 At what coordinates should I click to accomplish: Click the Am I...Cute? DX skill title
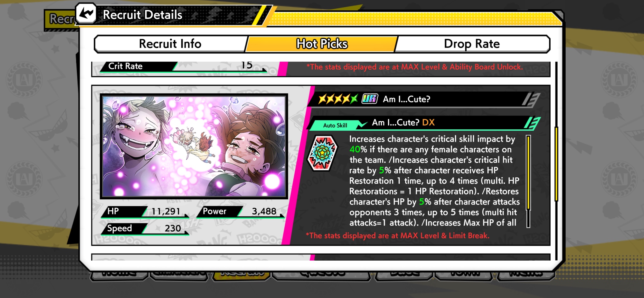(403, 123)
